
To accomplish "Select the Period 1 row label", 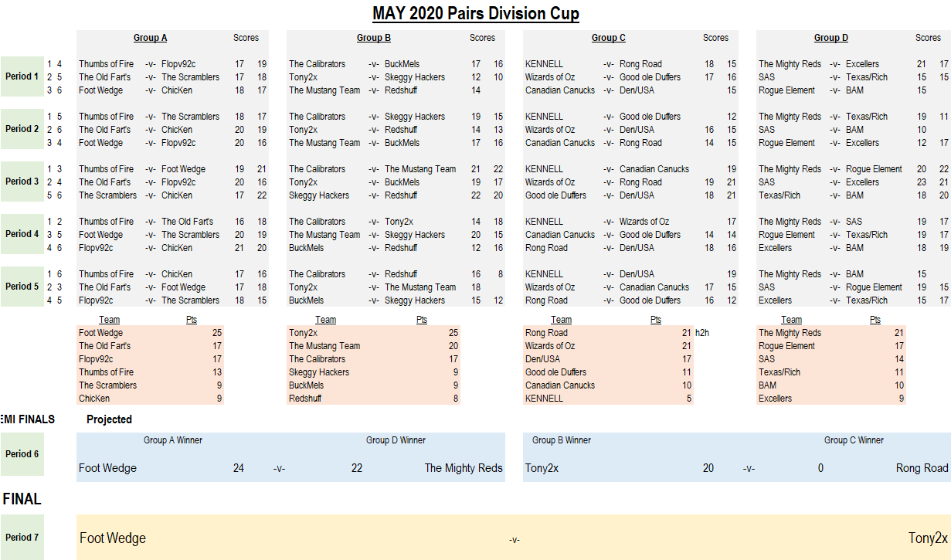I will tap(22, 76).
